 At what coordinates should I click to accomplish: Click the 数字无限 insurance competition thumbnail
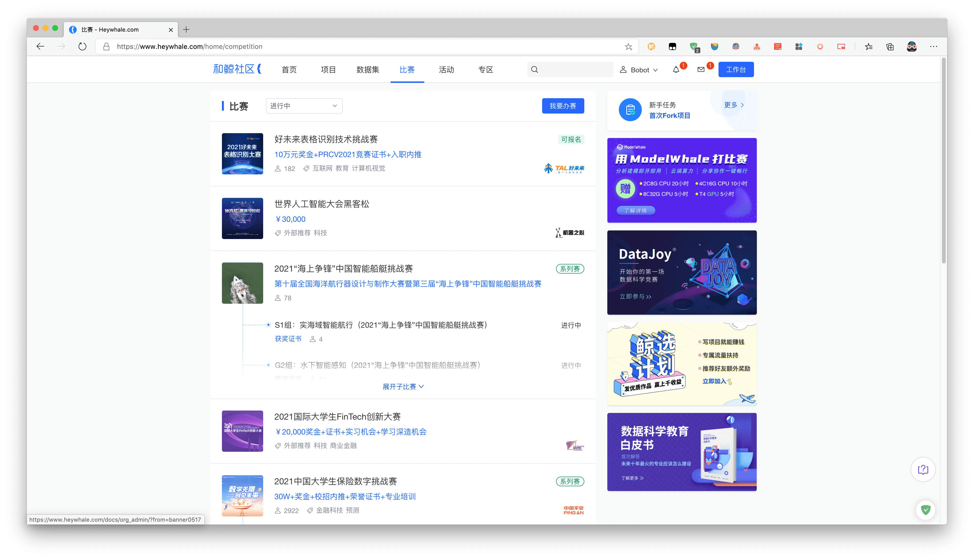(243, 496)
